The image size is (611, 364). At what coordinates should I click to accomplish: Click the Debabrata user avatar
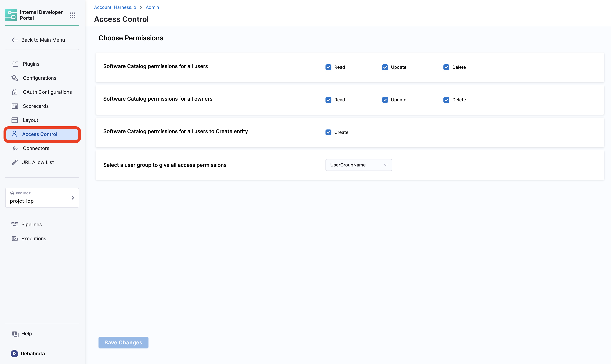click(14, 353)
